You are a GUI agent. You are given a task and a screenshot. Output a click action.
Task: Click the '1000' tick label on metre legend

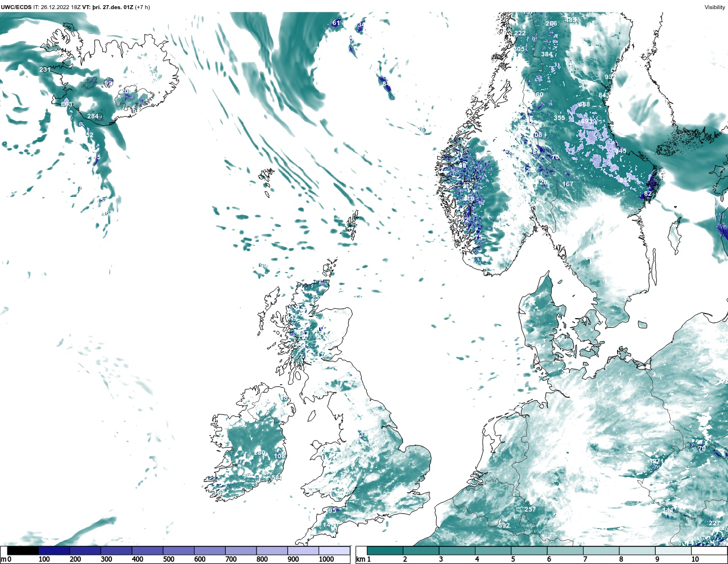tap(326, 559)
